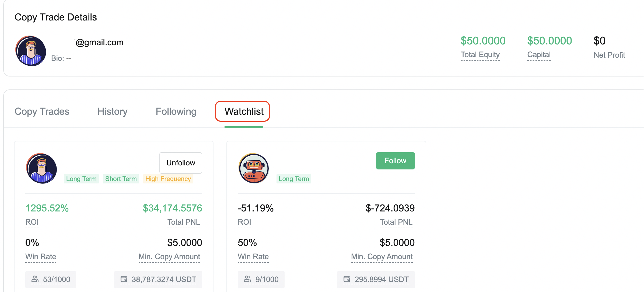Click the wallet icon beside 38,787.3274 USDT
The width and height of the screenshot is (644, 292).
pos(124,279)
